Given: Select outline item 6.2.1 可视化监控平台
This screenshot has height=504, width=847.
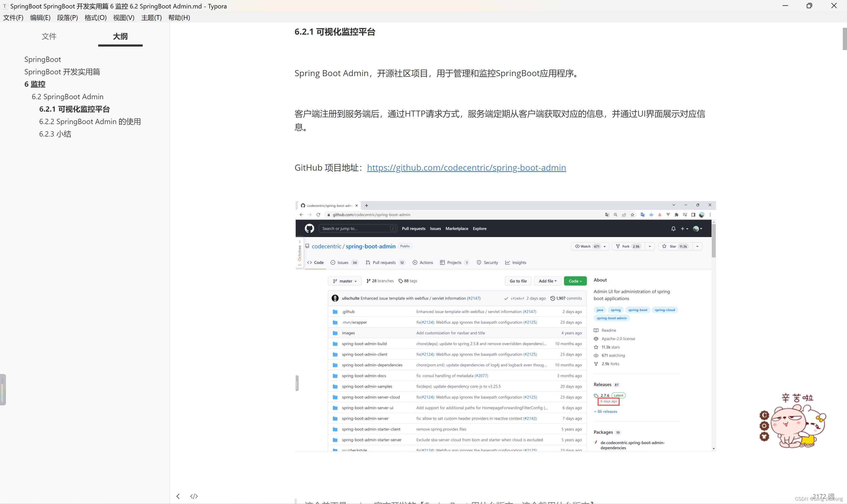Looking at the screenshot, I should 74,109.
